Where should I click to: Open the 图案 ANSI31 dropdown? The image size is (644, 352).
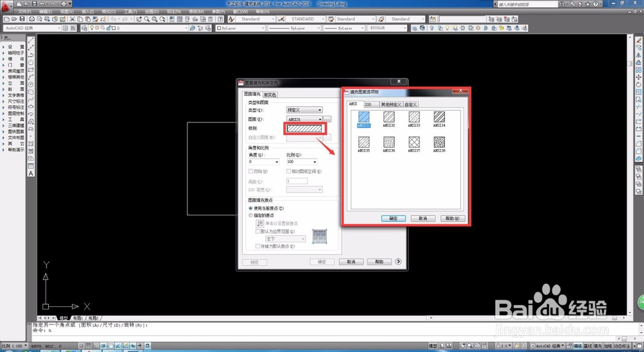pyautogui.click(x=305, y=119)
